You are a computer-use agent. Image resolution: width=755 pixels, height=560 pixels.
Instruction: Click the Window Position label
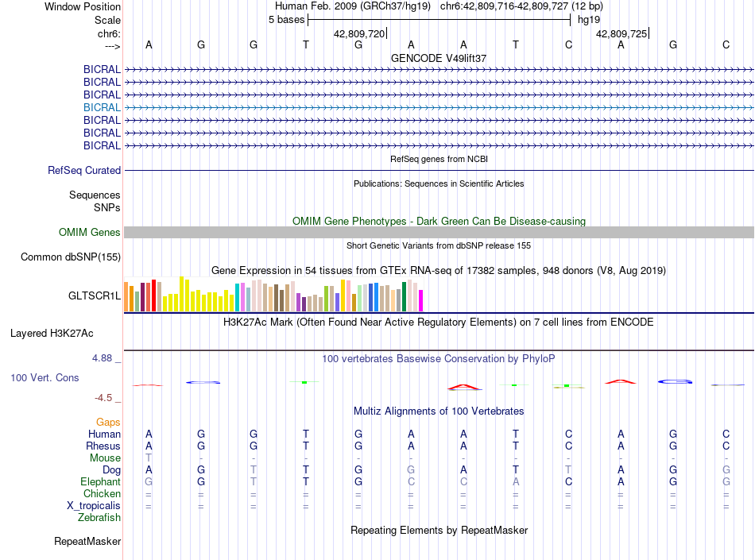[83, 6]
